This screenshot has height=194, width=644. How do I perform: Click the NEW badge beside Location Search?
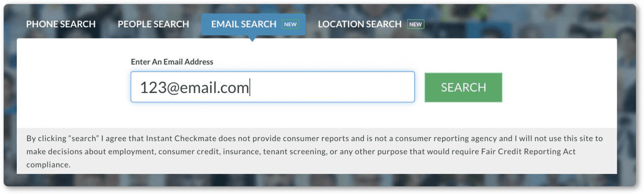(415, 24)
